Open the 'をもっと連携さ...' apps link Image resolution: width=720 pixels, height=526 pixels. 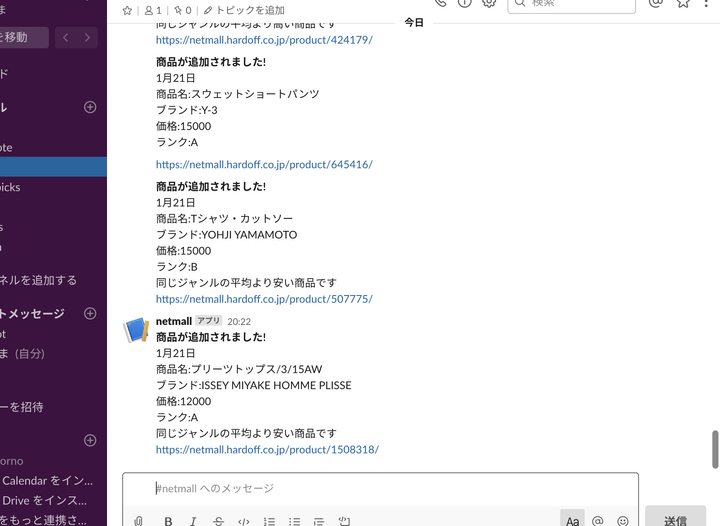click(x=43, y=520)
